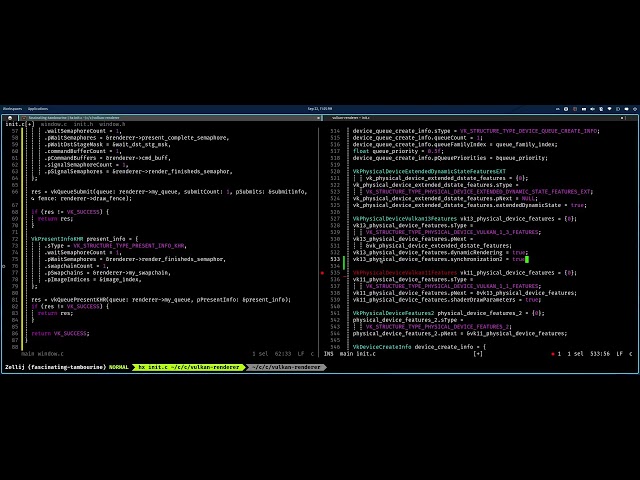Click the NORMAL mode indicator
This screenshot has width=640, height=480.
coord(119,367)
